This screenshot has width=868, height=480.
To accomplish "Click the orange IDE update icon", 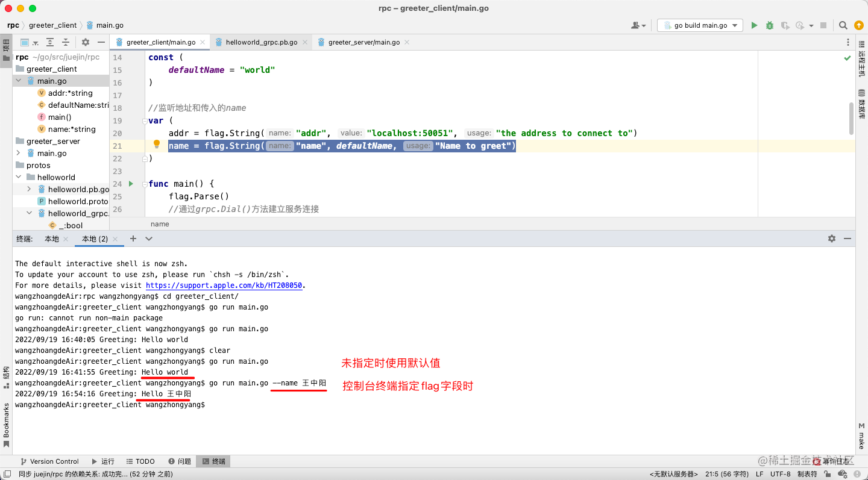I will (859, 25).
